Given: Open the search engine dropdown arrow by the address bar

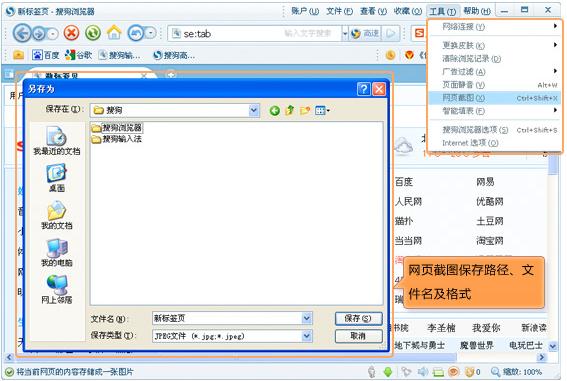Looking at the screenshot, I should (x=345, y=34).
